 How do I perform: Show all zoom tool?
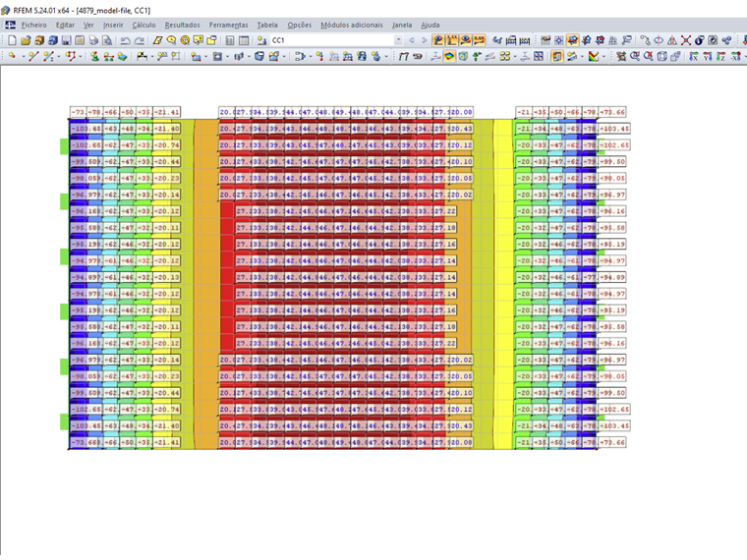(x=649, y=56)
